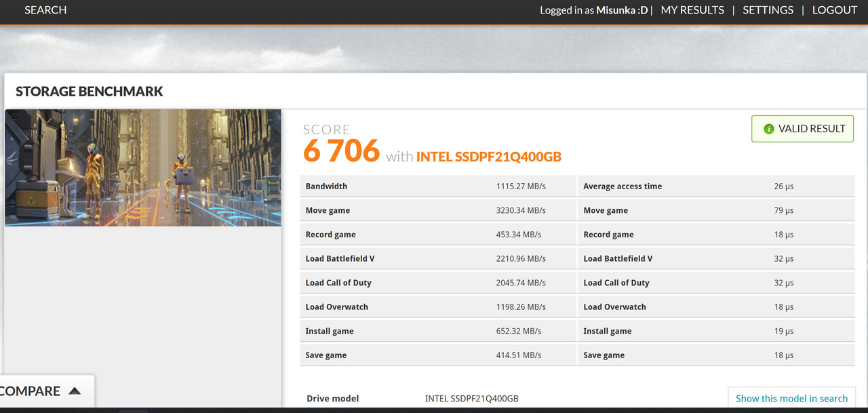
Task: Select Save game 414.51 MB/s value
Action: click(x=519, y=355)
